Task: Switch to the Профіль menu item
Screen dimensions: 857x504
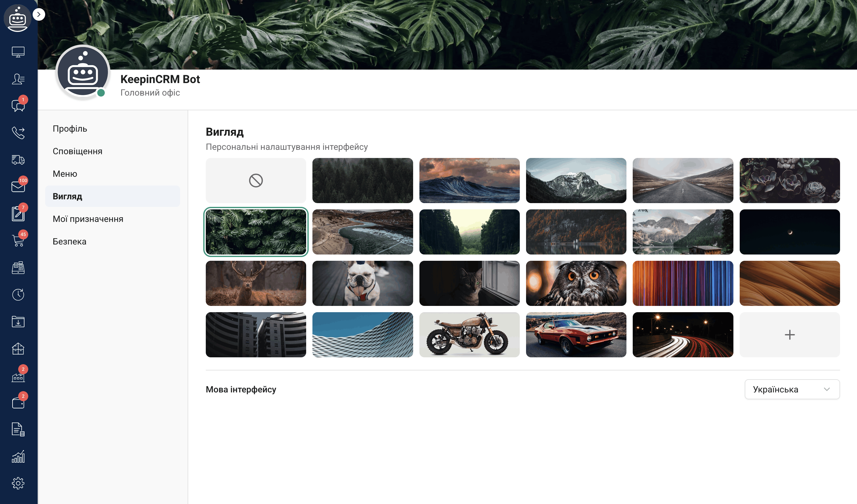Action: point(70,129)
